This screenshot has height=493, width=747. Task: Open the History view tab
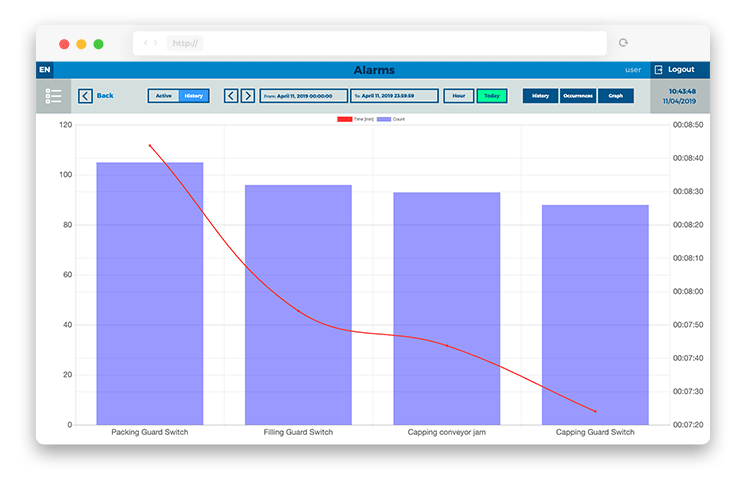coord(540,96)
